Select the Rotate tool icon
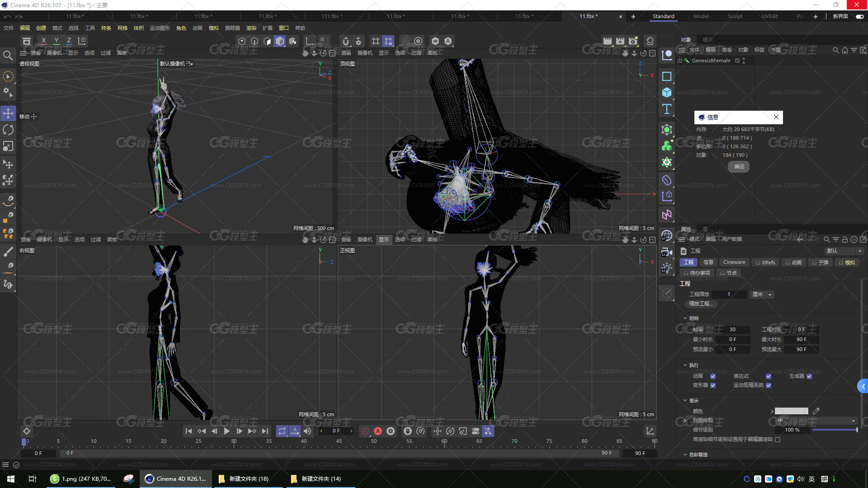The height and width of the screenshot is (488, 868). click(x=8, y=129)
